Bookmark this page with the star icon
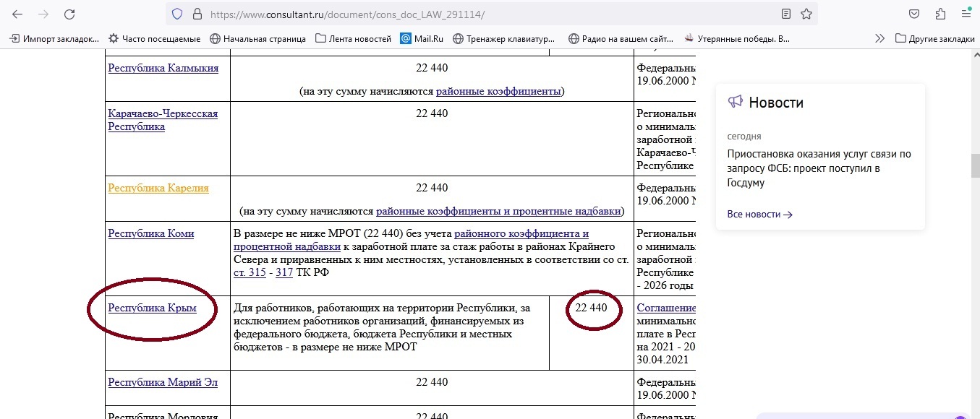The width and height of the screenshot is (980, 419). click(x=806, y=14)
